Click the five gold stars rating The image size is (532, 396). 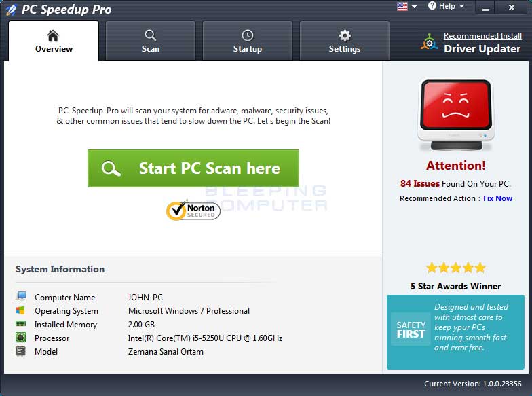coord(456,268)
